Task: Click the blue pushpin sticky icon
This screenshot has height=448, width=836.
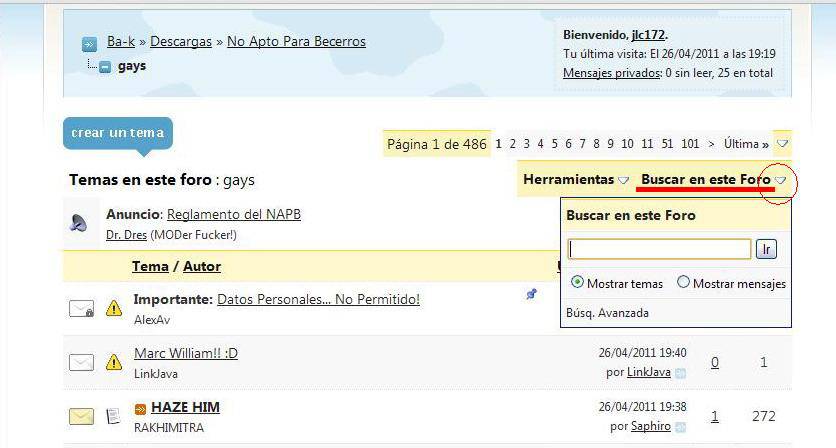Action: tap(531, 293)
